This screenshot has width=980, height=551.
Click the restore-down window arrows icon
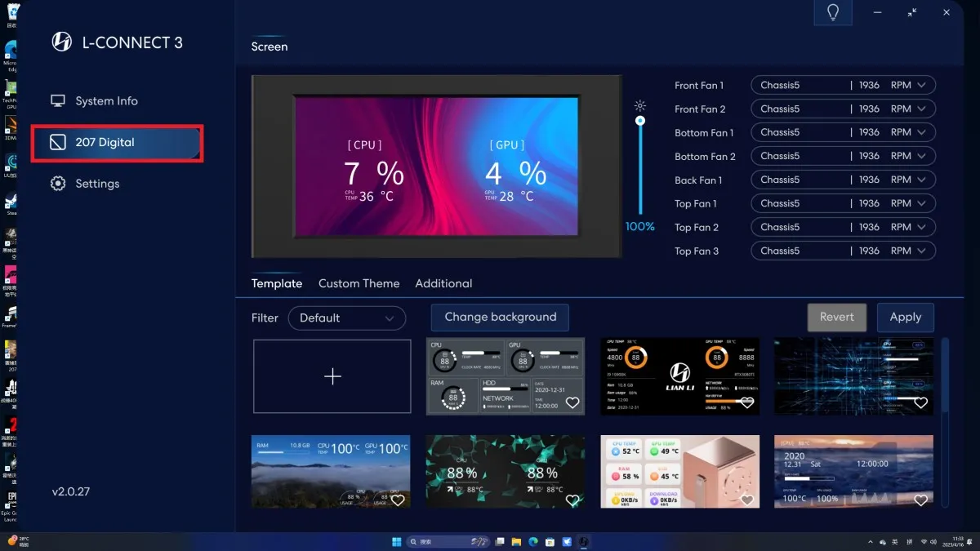[912, 12]
